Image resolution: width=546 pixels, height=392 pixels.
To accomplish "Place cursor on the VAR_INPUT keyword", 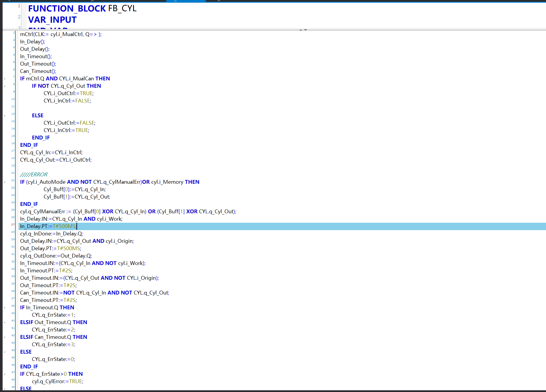I will tap(52, 20).
